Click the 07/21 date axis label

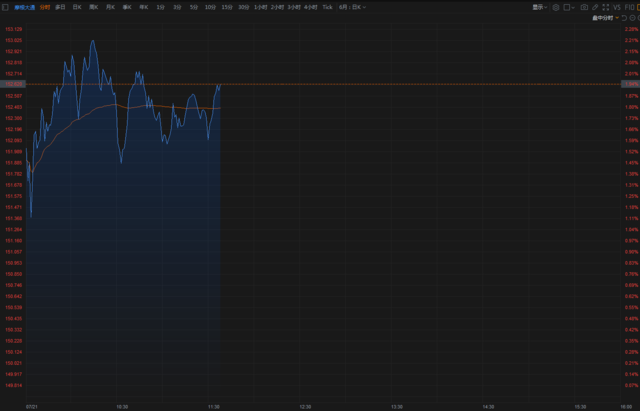click(32, 407)
